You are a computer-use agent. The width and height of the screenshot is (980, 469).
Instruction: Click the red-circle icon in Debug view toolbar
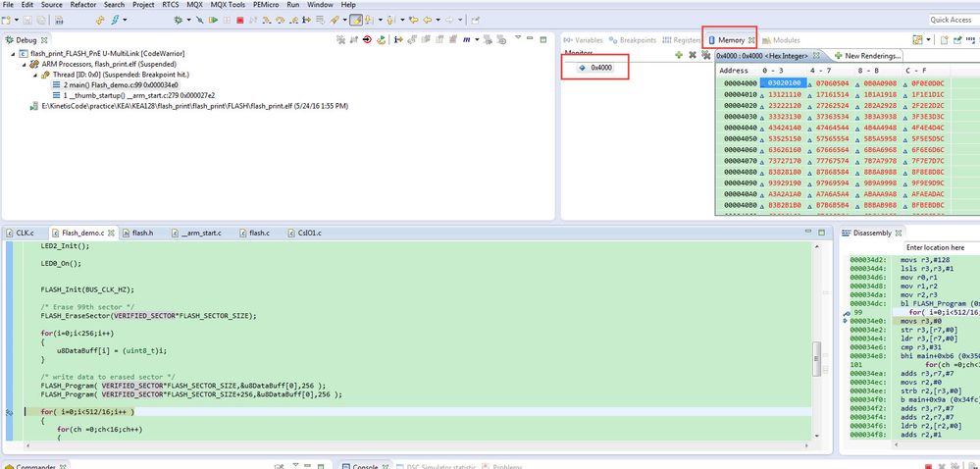(x=367, y=40)
